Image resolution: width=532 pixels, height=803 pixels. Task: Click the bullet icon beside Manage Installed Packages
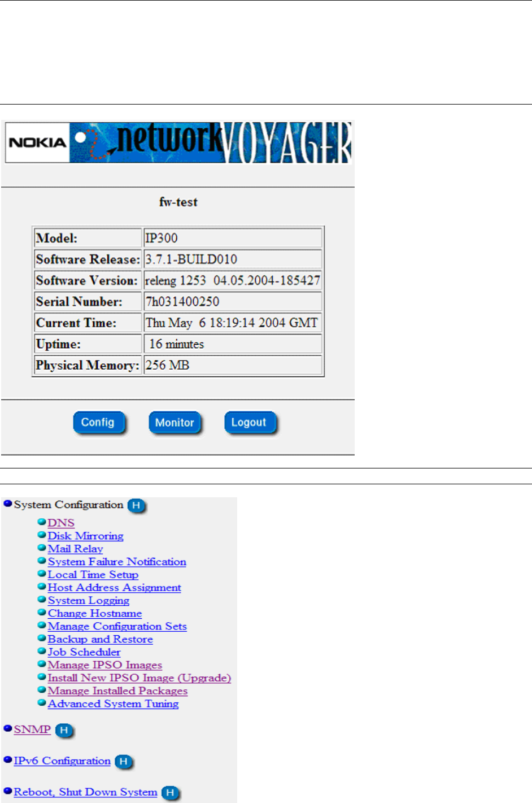pos(42,690)
